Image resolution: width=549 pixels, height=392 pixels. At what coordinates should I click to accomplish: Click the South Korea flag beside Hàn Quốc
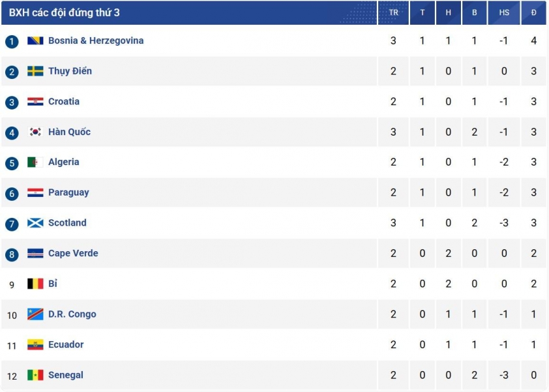point(35,132)
